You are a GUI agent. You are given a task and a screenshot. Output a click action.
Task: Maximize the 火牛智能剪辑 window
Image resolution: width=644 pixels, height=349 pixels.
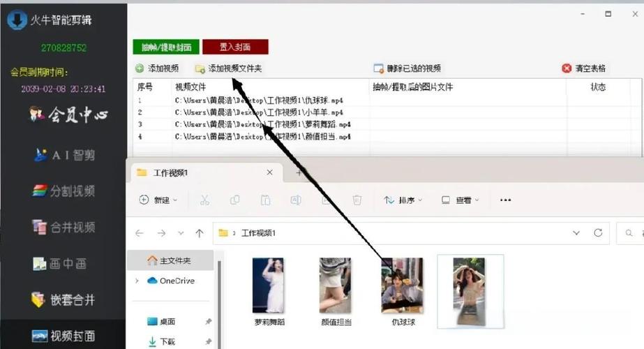coord(608,13)
